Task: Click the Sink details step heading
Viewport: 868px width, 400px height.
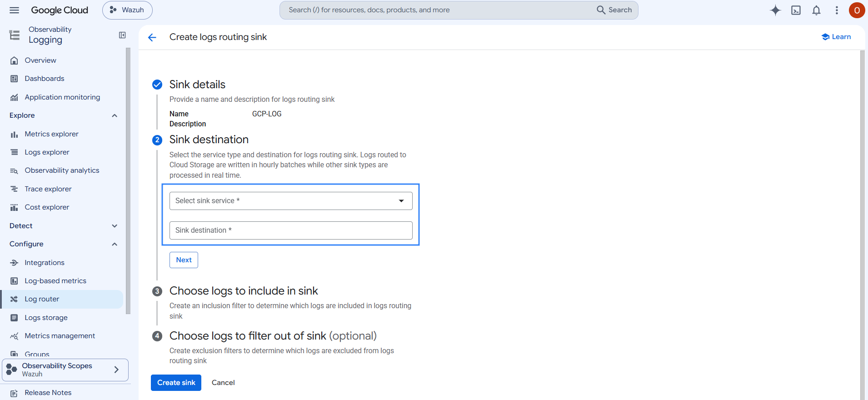Action: pos(197,85)
